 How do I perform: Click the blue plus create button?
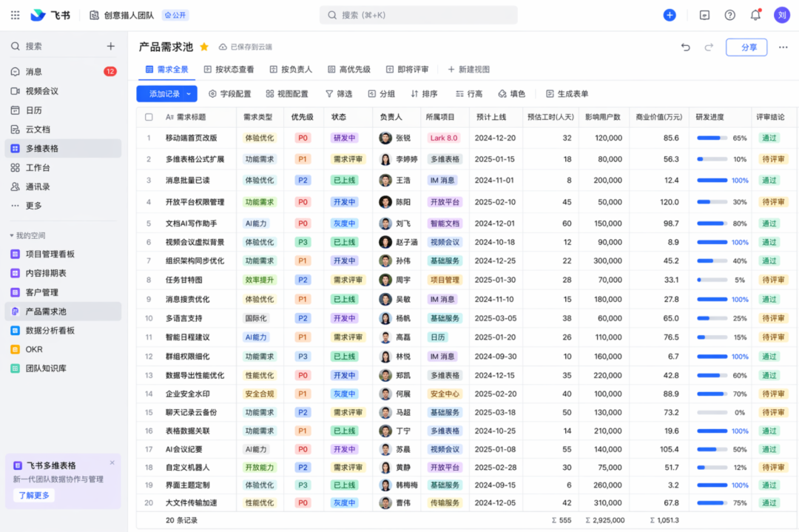click(x=670, y=15)
